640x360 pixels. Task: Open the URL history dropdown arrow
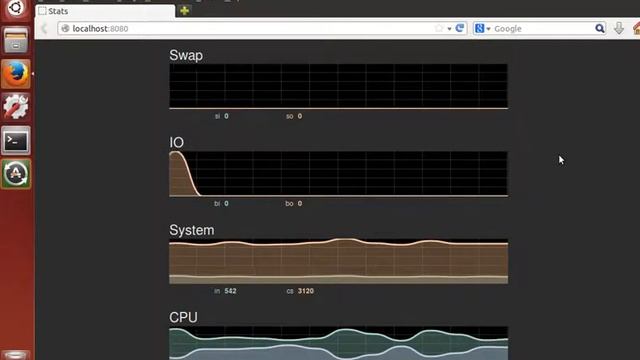[449, 29]
